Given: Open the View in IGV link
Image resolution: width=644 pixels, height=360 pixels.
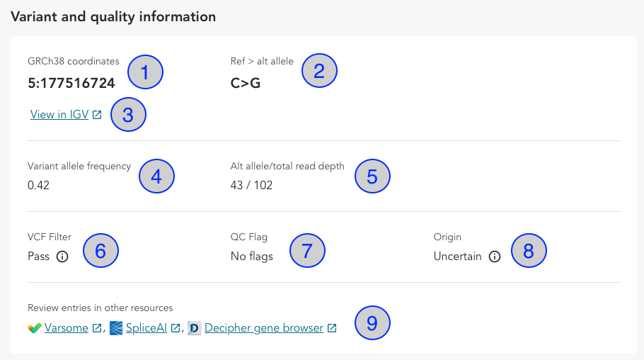Looking at the screenshot, I should click(59, 115).
